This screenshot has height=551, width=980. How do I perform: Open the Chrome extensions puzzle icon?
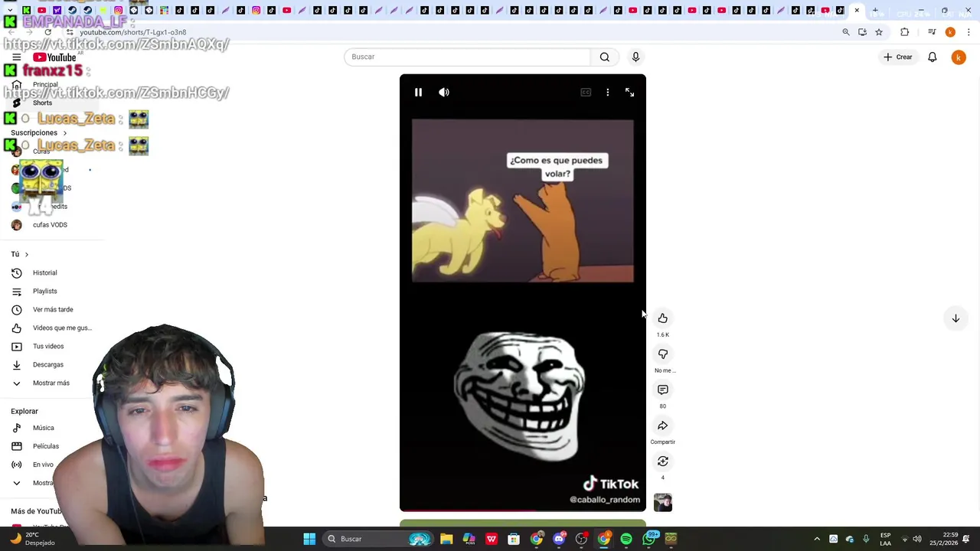tap(905, 32)
